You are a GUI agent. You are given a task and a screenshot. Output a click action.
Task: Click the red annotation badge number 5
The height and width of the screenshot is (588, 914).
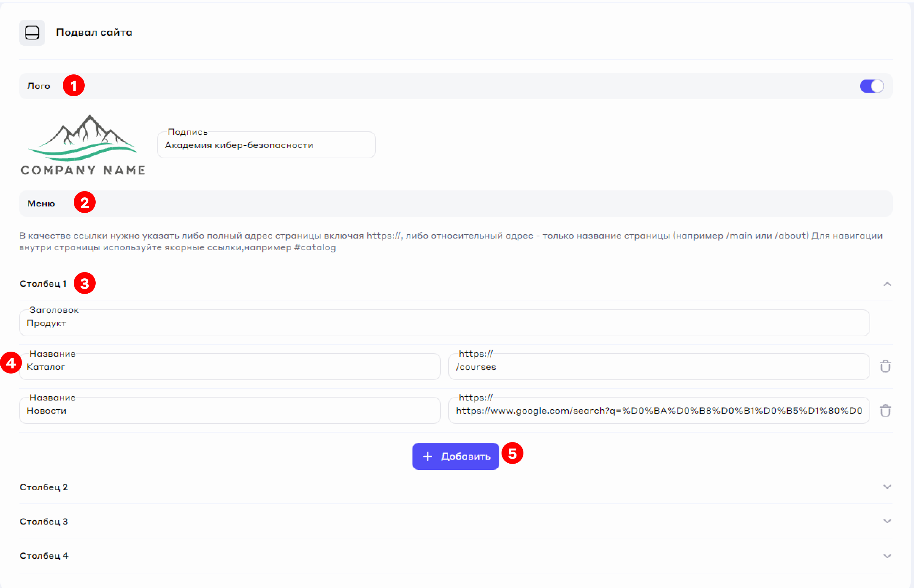point(512,453)
